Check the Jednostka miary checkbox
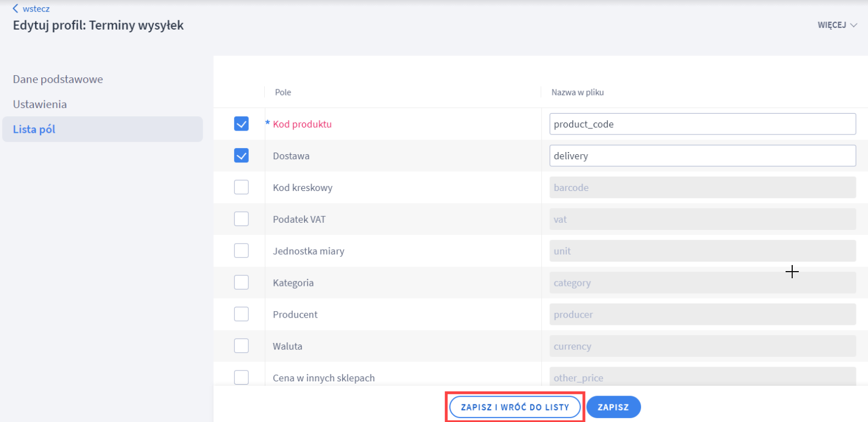The width and height of the screenshot is (868, 422). tap(241, 251)
